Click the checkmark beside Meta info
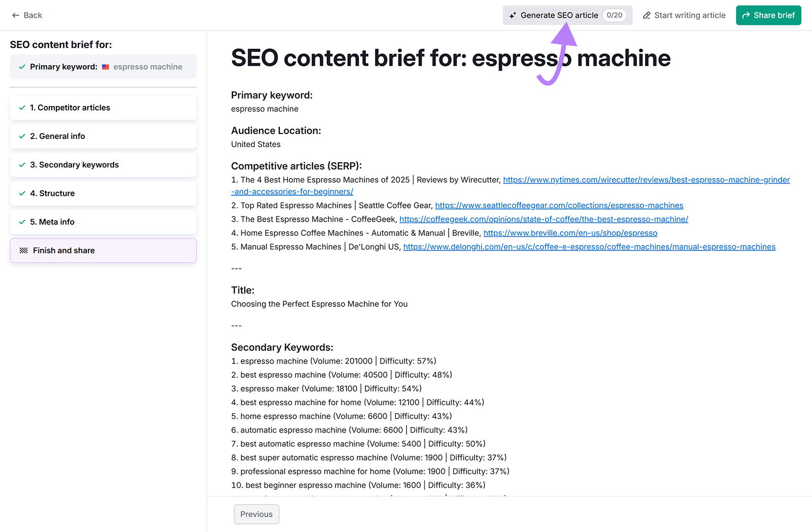The image size is (812, 532). 22,222
